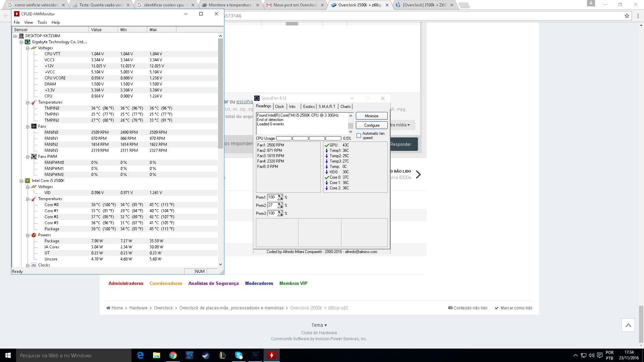The height and width of the screenshot is (362, 644).
Task: Open Steam from the taskbar
Action: pos(206,355)
